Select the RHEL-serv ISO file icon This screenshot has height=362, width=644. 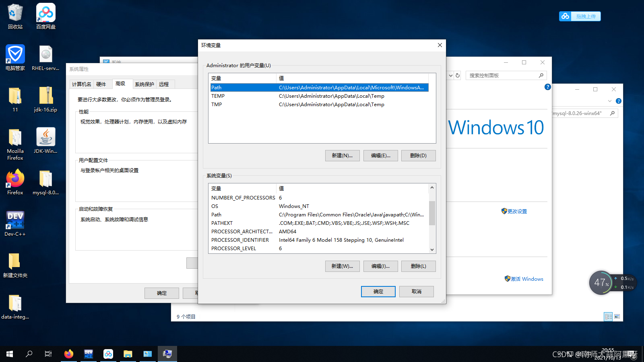click(45, 58)
